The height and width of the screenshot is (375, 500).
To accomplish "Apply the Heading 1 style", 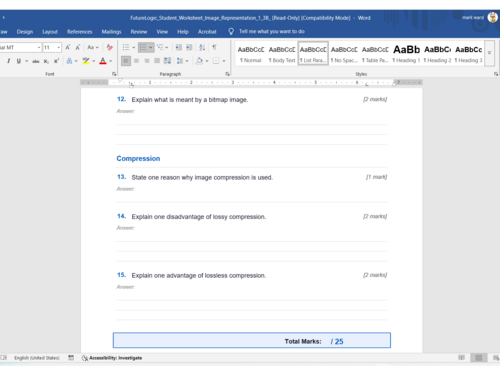I will point(406,53).
